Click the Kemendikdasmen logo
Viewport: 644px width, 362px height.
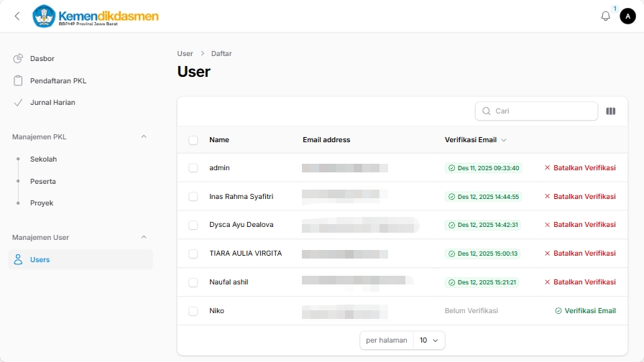pyautogui.click(x=96, y=16)
